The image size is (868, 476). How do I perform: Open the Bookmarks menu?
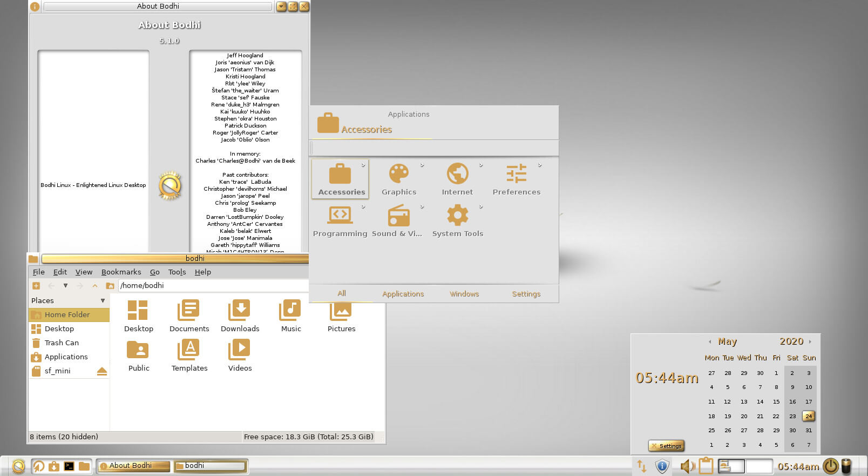pos(121,272)
